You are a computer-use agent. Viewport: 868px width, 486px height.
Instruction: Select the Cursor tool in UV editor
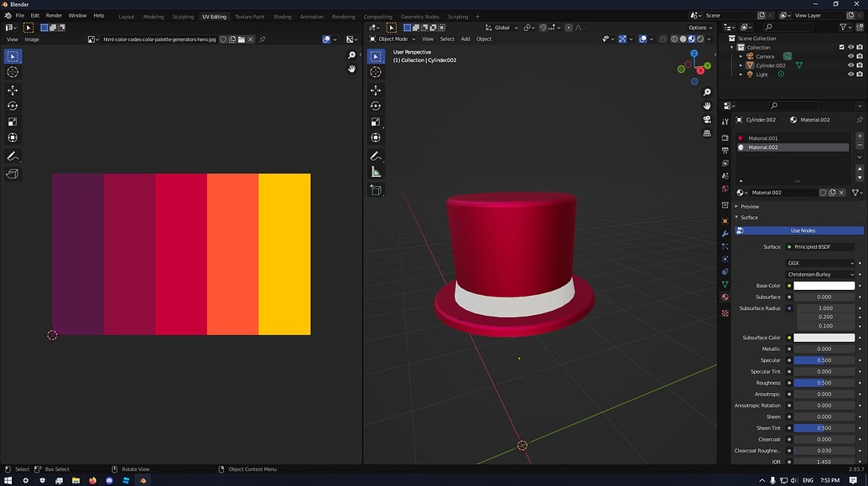[13, 72]
